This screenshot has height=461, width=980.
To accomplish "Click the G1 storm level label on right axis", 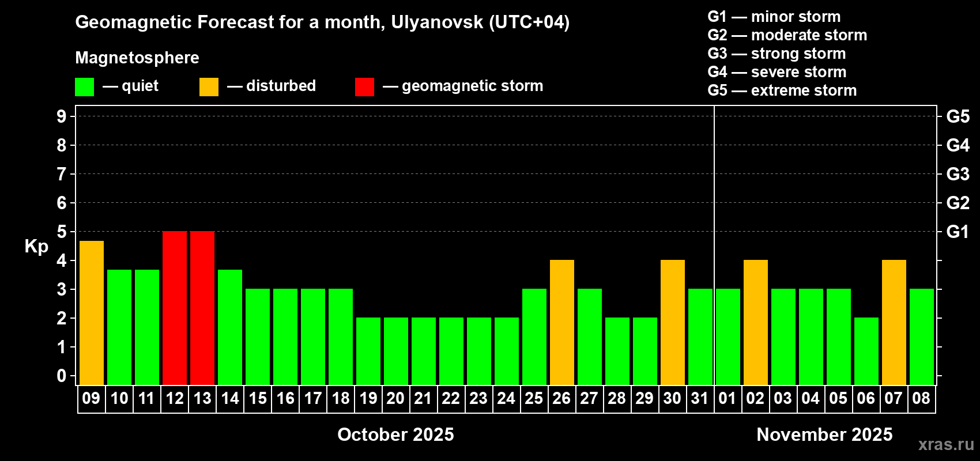I will point(957,232).
